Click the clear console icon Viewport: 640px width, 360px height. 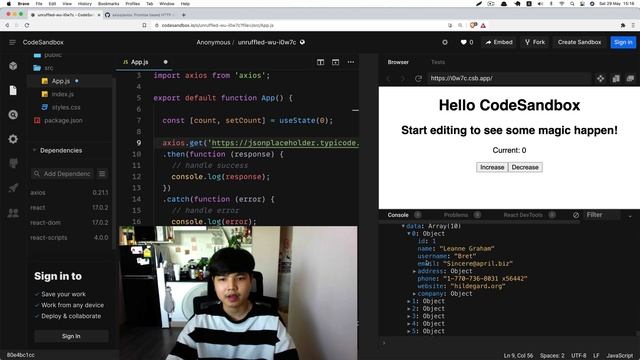coord(576,215)
